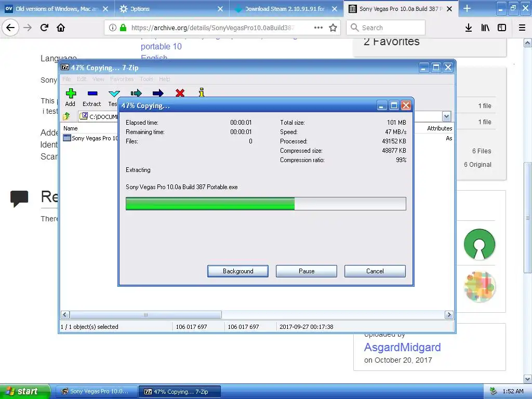Select the Sony Vegas Pro file row
This screenshot has height=399, width=532.
click(90, 138)
